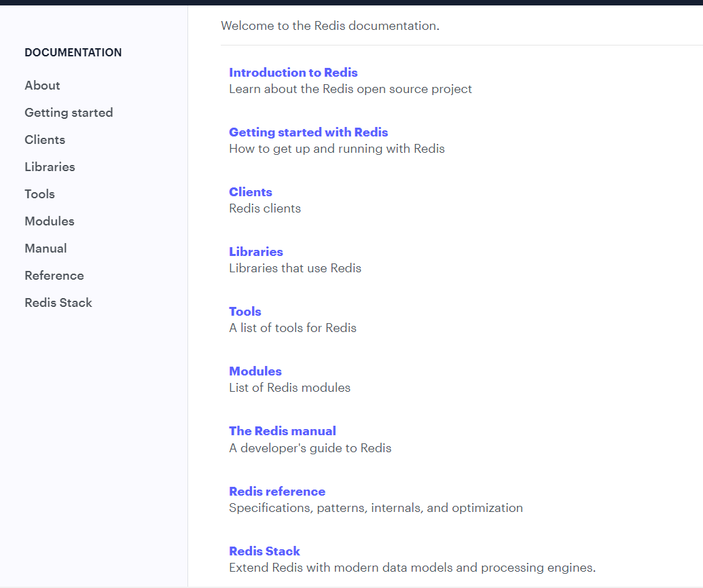Open the Clients heading link

tap(251, 192)
